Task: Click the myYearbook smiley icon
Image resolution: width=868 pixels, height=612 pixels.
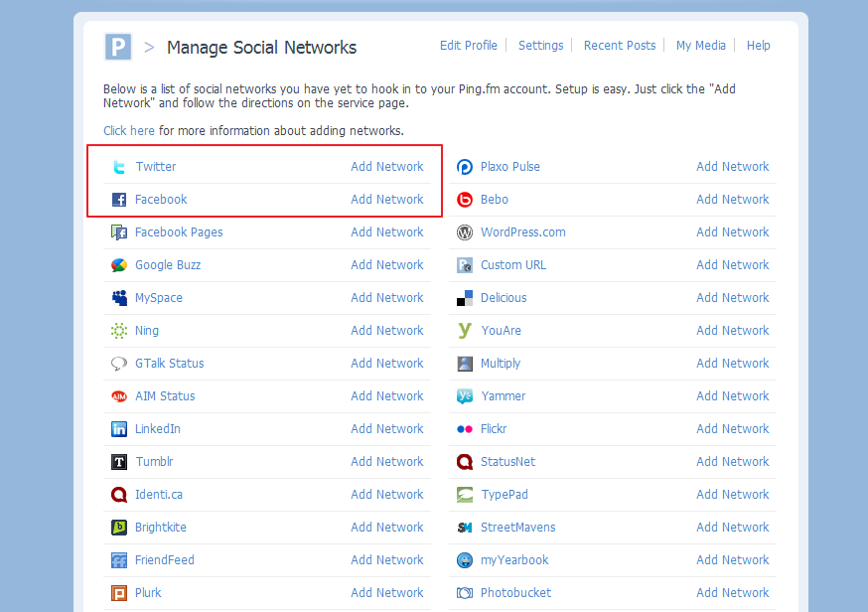Action: tap(465, 560)
